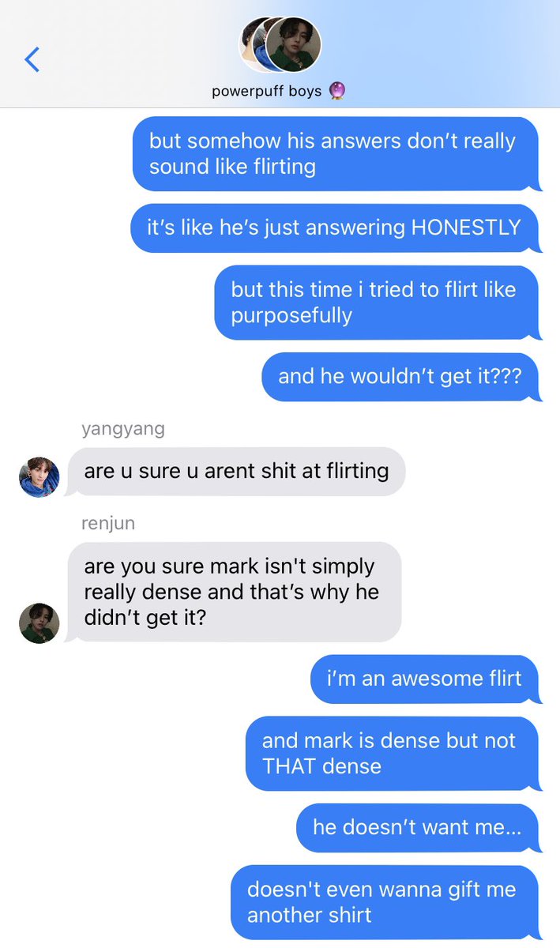Tap renjun's profile picture
The image size is (560, 948).
[39, 623]
